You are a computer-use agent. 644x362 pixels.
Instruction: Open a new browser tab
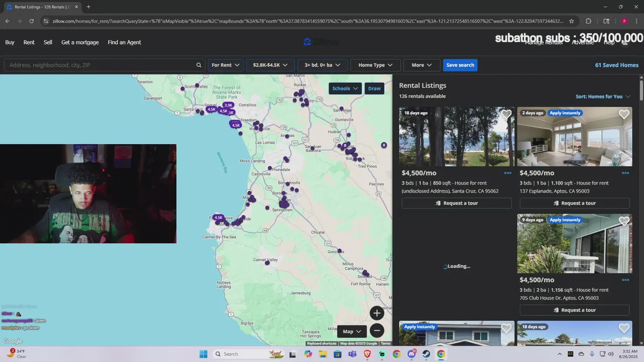click(x=89, y=7)
